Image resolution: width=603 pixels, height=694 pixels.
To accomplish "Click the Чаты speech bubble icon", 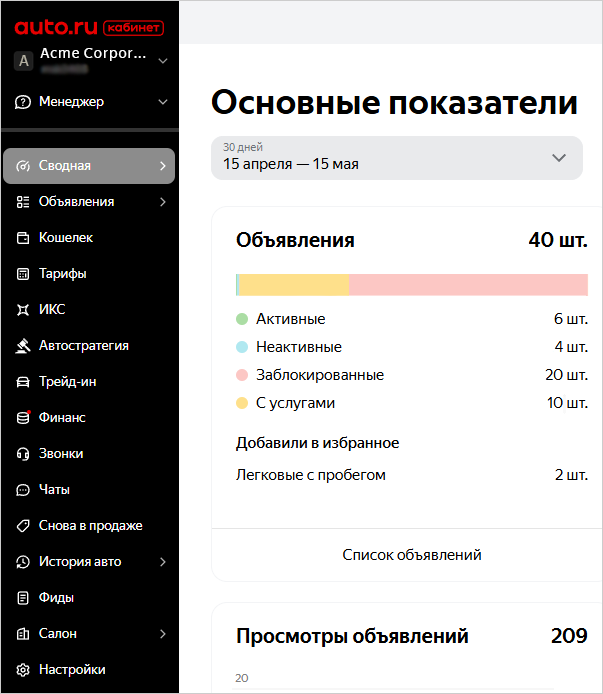I will point(23,490).
